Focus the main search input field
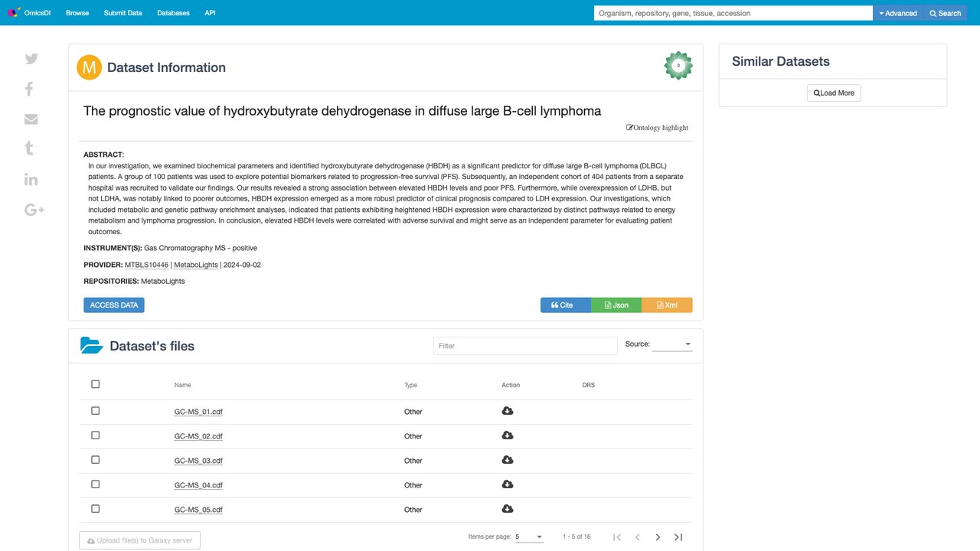Screen dimensions: 980x551 tap(733, 13)
